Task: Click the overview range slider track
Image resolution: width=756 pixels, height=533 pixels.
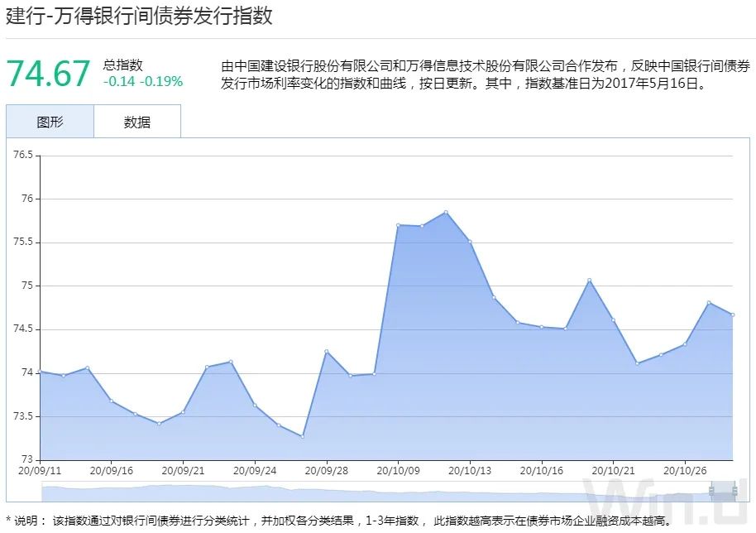Action: (388, 492)
